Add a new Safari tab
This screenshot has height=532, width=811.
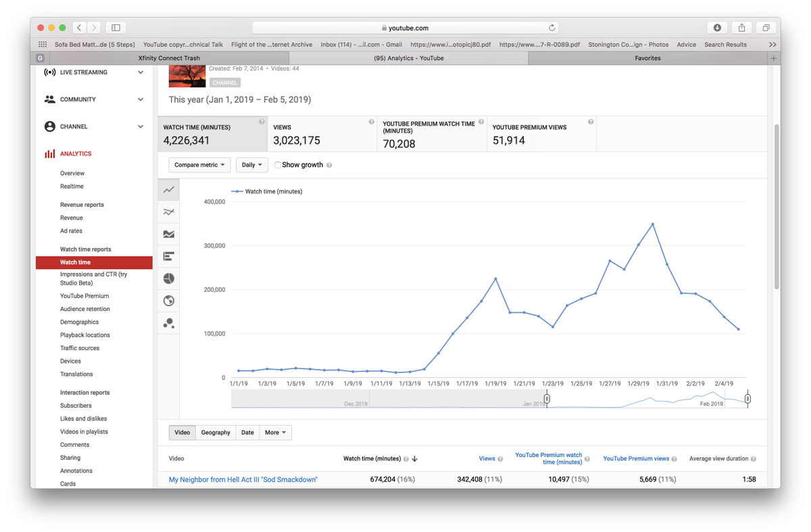click(x=774, y=58)
